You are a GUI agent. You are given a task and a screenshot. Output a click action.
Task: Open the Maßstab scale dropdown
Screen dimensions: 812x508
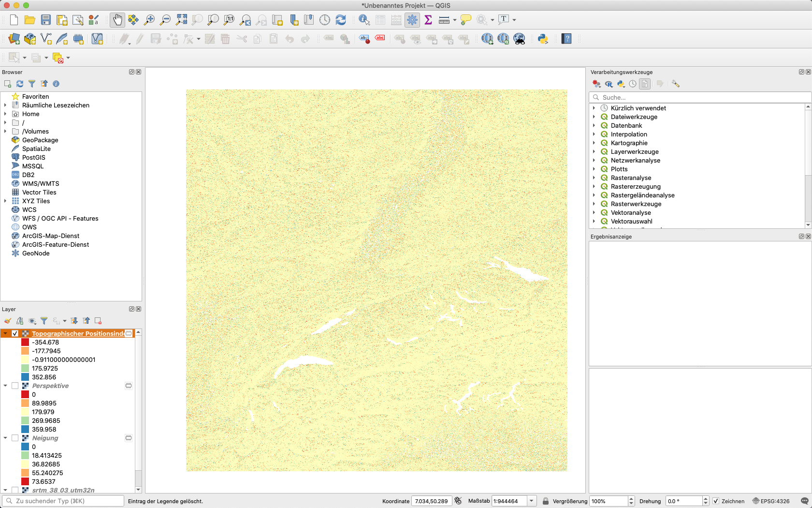point(531,501)
